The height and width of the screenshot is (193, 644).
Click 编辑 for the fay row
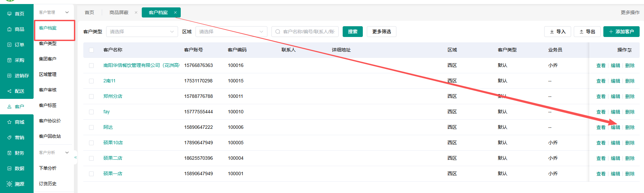(x=615, y=112)
